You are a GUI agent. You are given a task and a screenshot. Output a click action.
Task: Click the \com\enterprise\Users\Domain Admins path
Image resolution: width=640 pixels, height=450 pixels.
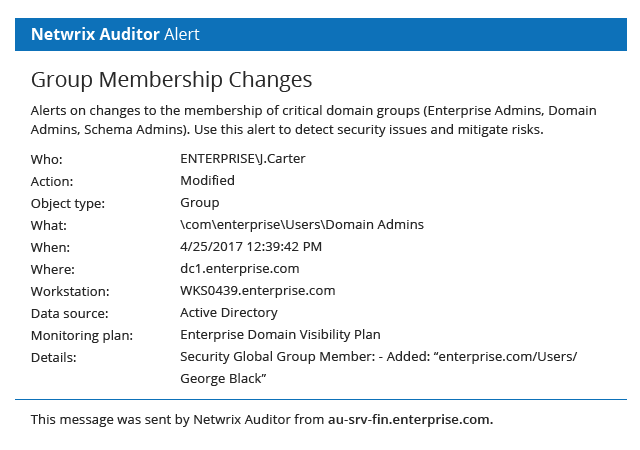tap(301, 225)
